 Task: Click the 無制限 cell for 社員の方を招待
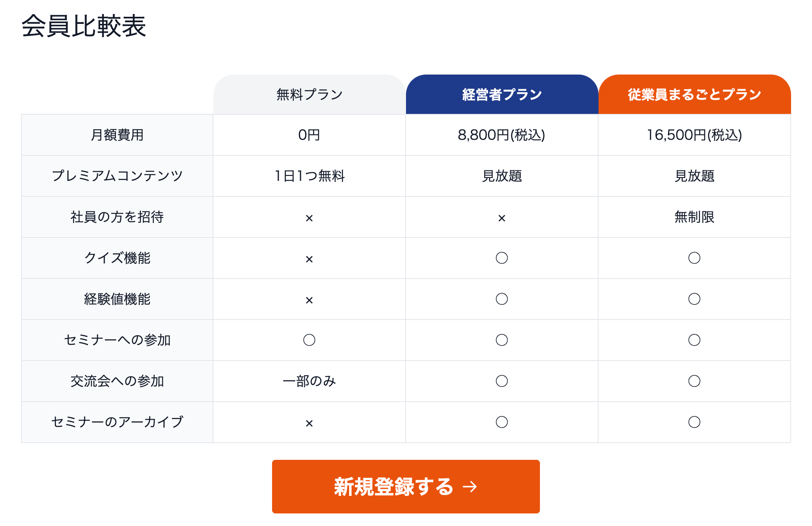(694, 217)
